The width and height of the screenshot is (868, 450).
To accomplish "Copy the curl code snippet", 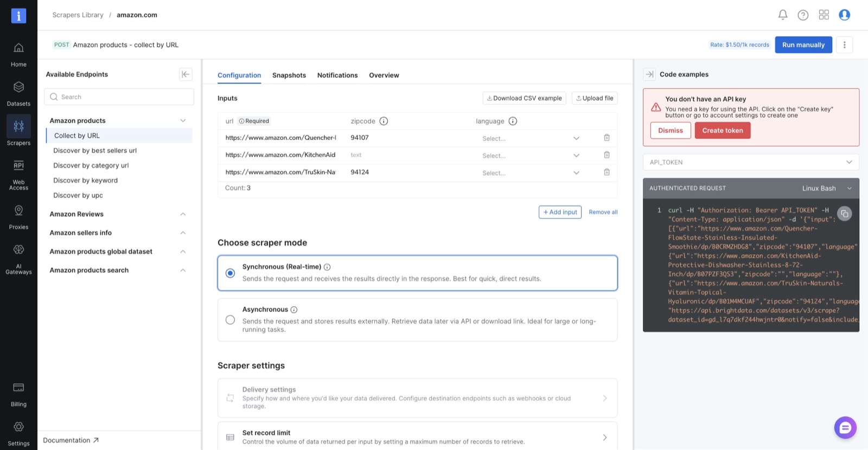I will point(844,214).
